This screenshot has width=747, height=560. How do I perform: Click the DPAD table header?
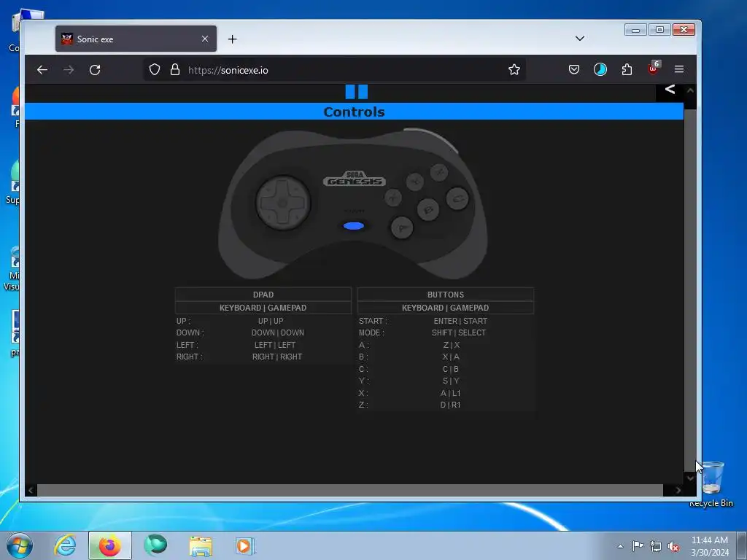263,295
